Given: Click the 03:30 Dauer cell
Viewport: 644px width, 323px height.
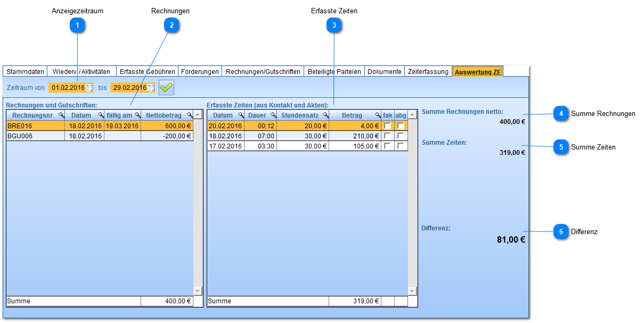Looking at the screenshot, I should point(260,146).
